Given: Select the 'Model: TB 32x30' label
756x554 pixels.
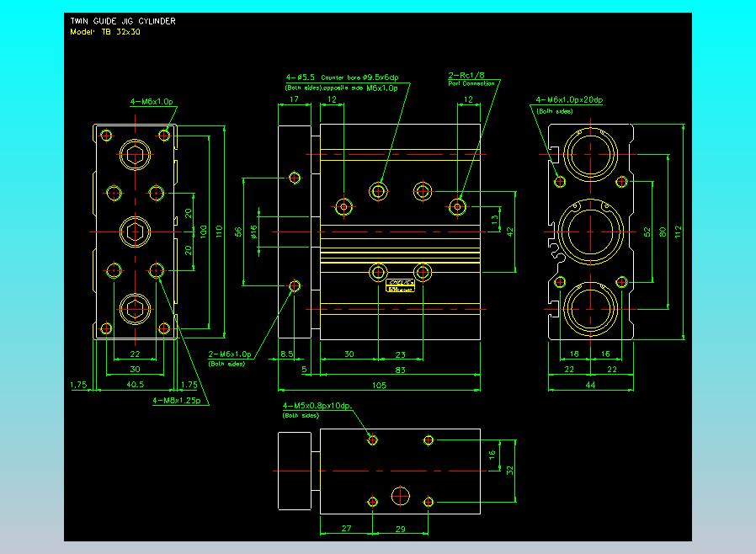Looking at the screenshot, I should (106, 32).
